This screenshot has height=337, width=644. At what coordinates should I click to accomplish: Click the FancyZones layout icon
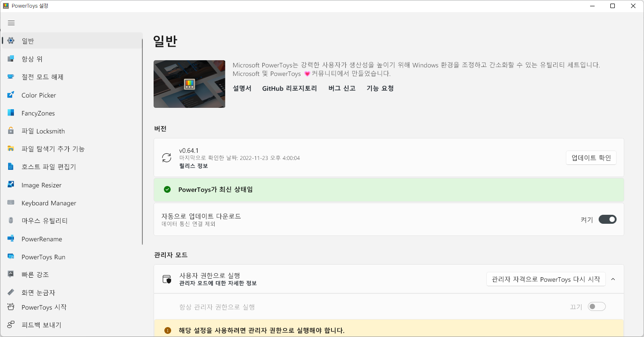(11, 113)
